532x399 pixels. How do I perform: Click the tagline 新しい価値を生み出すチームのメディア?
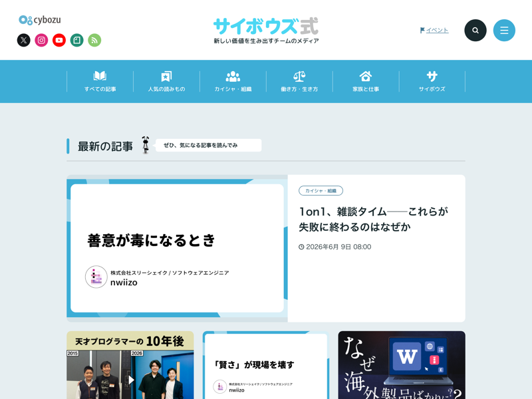point(266,41)
